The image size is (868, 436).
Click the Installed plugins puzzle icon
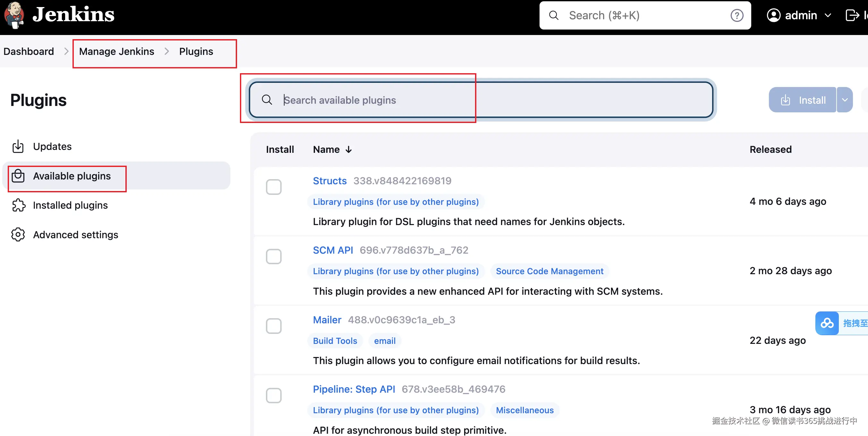point(18,205)
